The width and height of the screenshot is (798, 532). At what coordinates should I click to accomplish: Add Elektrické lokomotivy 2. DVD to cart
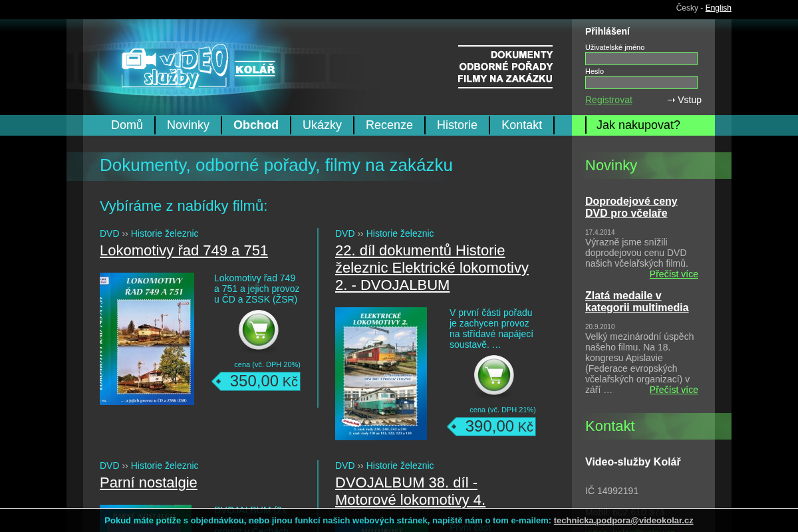pos(493,375)
